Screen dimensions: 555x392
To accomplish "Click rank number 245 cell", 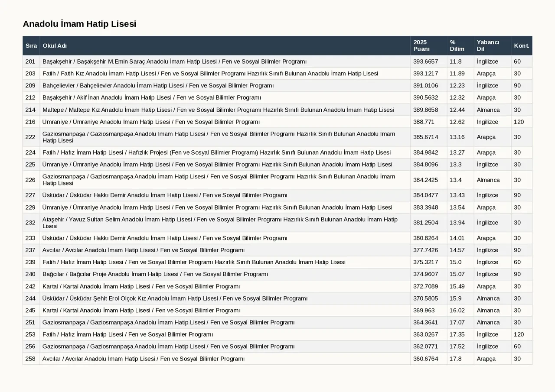I will 31,311.
